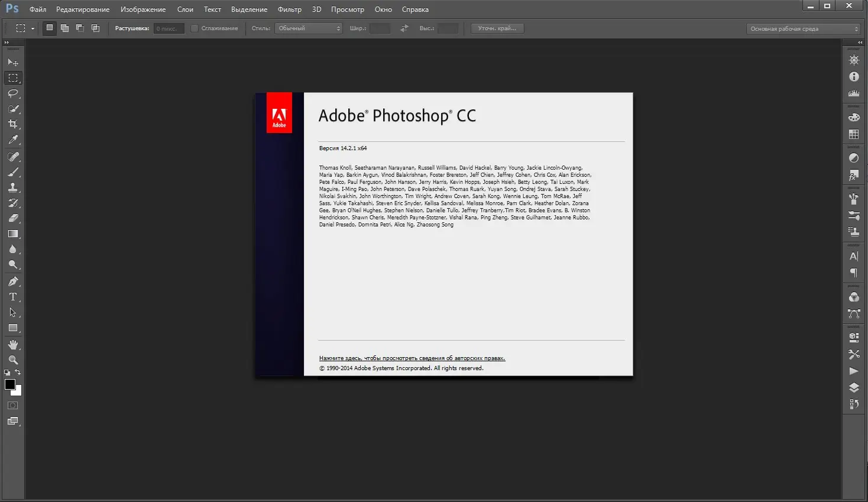Select the Spot Healing Brush tool
The height and width of the screenshot is (502, 868).
tap(13, 157)
